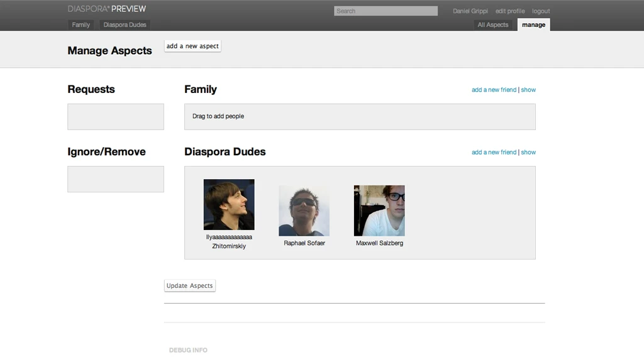Click the Ignore/Remove section heading
This screenshot has height=362, width=644.
tap(106, 152)
